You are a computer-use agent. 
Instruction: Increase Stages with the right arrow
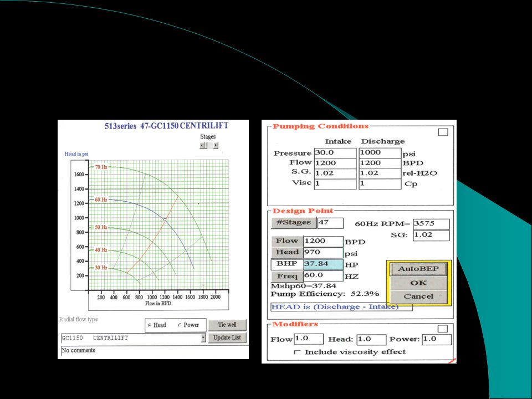[216, 146]
